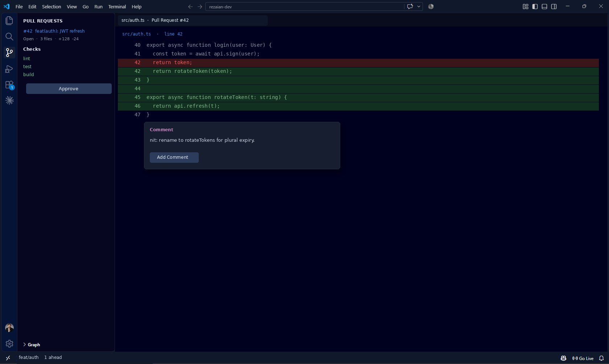Toggle the secondary side bar
The image size is (609, 364).
pos(554,7)
